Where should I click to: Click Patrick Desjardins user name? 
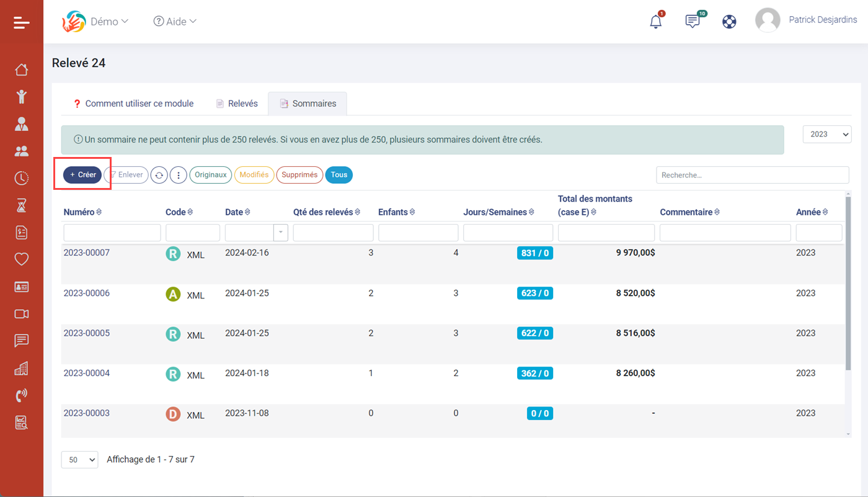click(823, 20)
